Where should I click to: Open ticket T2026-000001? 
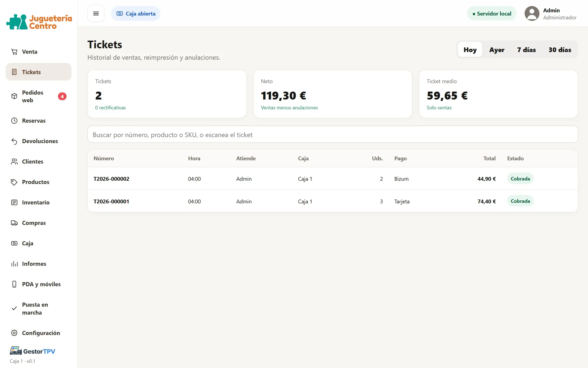click(333, 201)
